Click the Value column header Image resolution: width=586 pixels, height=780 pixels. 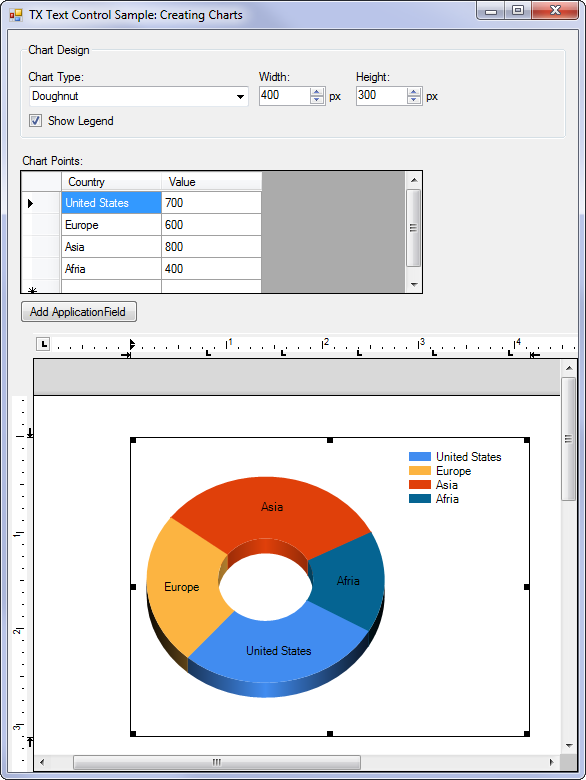pyautogui.click(x=211, y=182)
